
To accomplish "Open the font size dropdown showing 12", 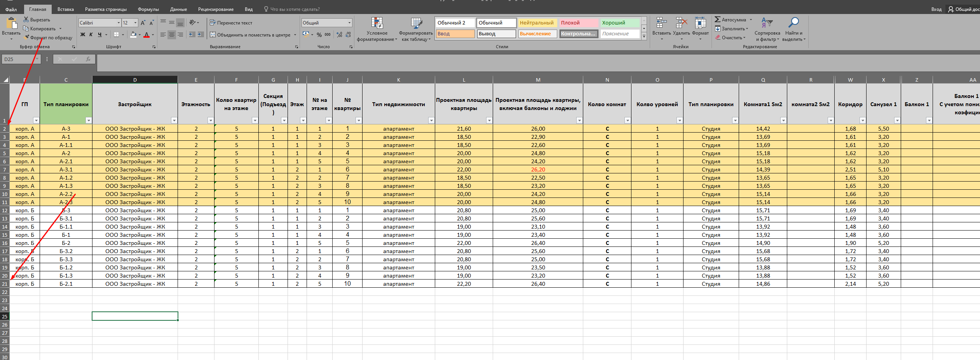I will 135,23.
